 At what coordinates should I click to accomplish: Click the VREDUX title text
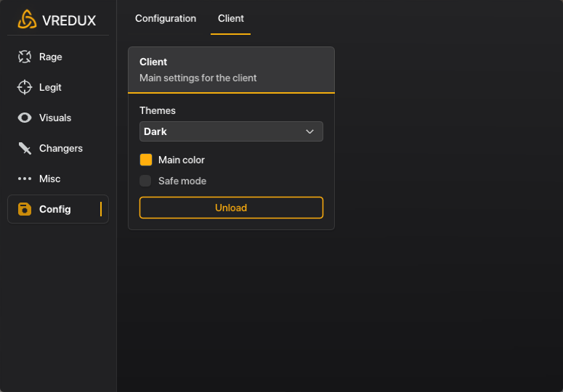69,20
